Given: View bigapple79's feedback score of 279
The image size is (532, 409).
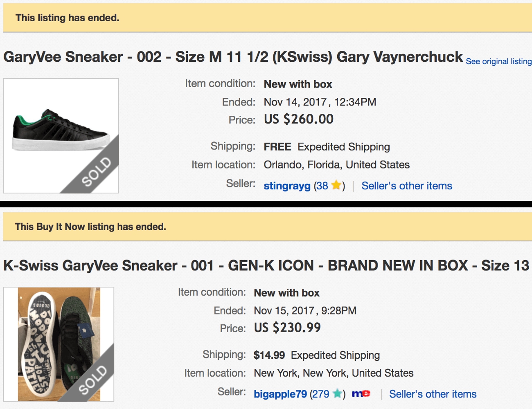Looking at the screenshot, I should click(x=320, y=394).
